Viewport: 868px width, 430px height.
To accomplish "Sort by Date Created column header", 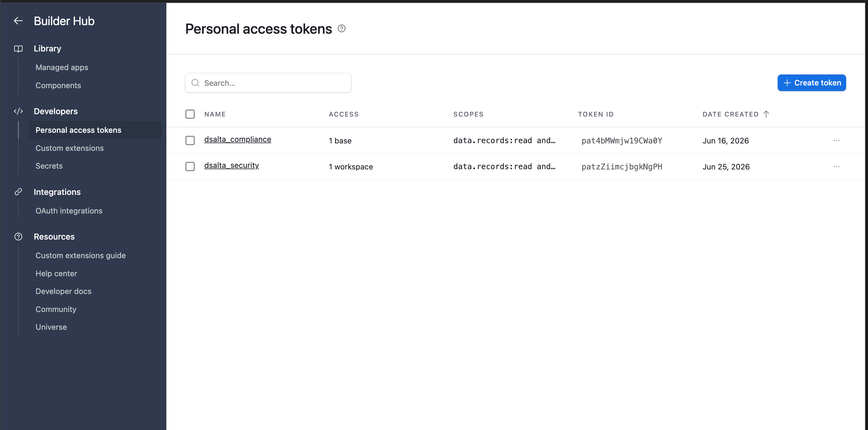I will (730, 114).
